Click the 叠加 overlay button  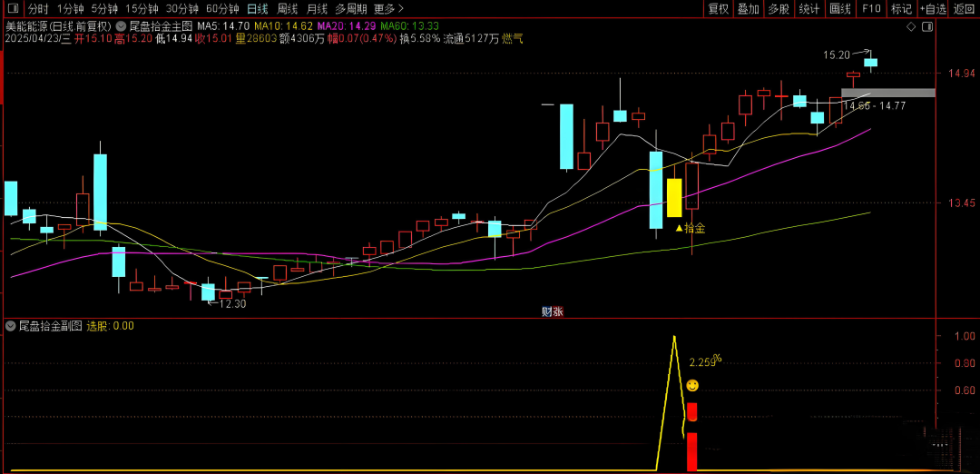[x=749, y=9]
